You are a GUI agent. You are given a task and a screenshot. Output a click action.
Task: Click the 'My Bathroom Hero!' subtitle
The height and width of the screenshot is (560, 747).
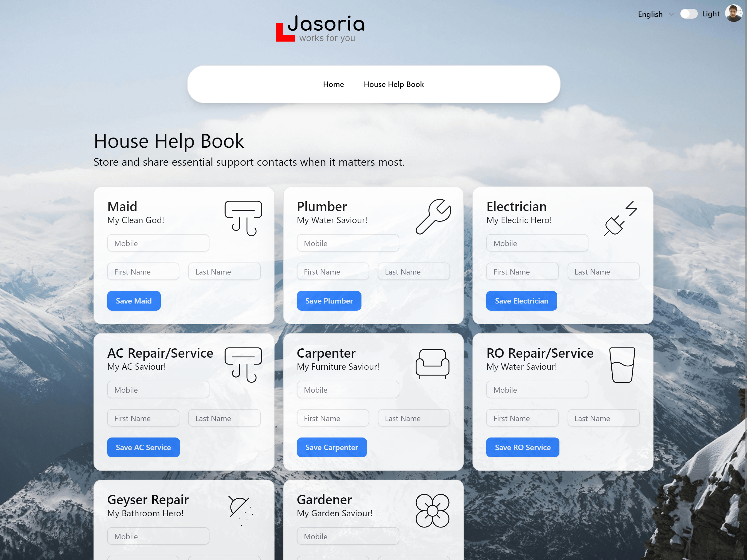click(x=145, y=513)
